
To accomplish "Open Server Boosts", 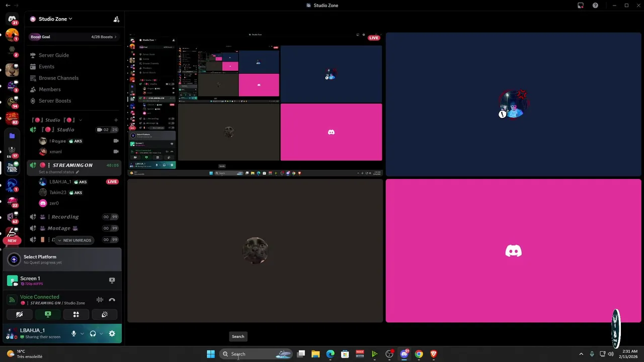I will tap(55, 101).
